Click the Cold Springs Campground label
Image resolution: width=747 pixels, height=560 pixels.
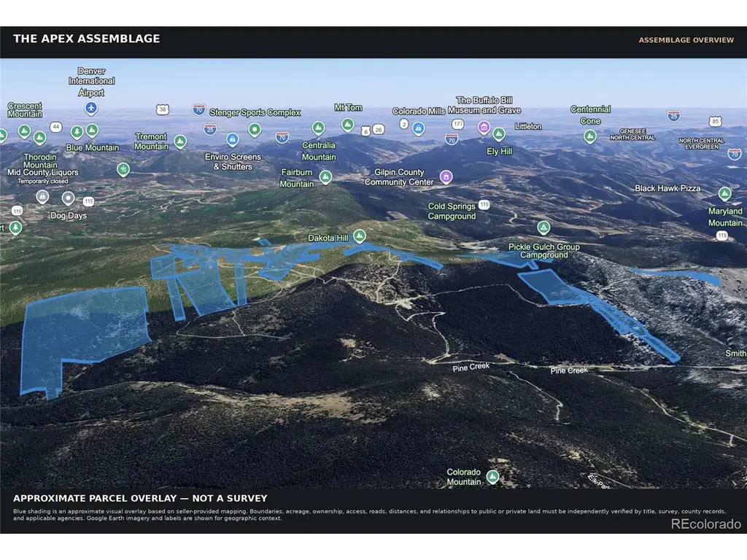click(x=452, y=211)
